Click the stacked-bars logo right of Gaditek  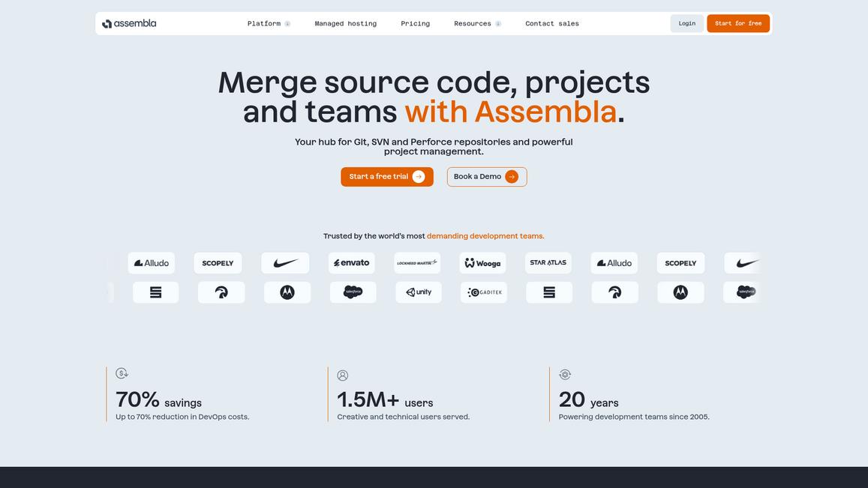pyautogui.click(x=549, y=292)
